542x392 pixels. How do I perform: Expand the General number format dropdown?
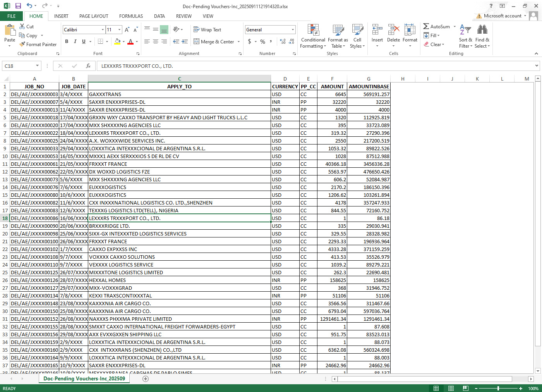pos(293,30)
